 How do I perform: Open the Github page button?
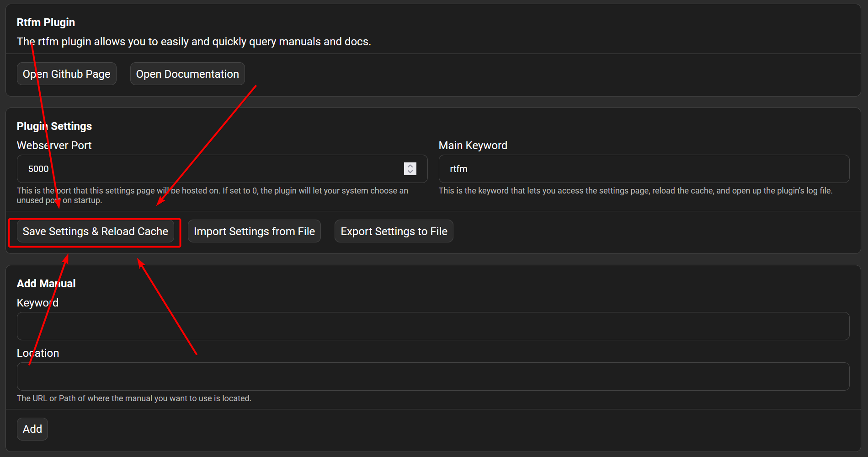tap(67, 74)
